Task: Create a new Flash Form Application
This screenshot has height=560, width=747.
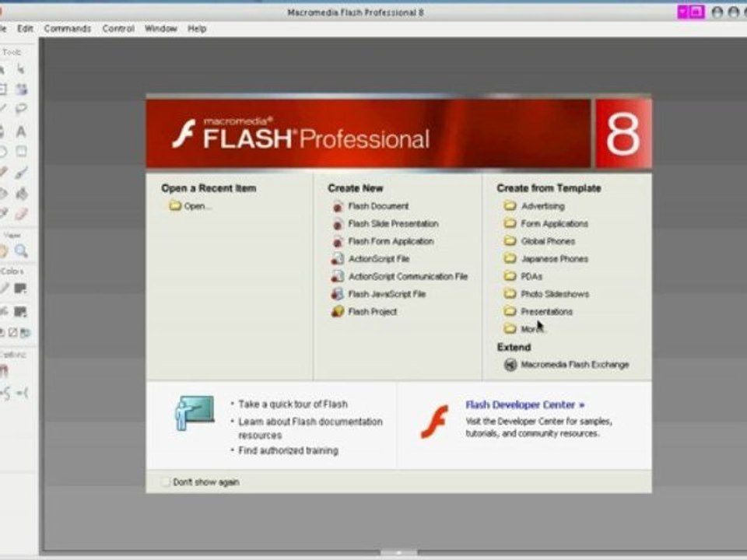Action: coord(391,241)
